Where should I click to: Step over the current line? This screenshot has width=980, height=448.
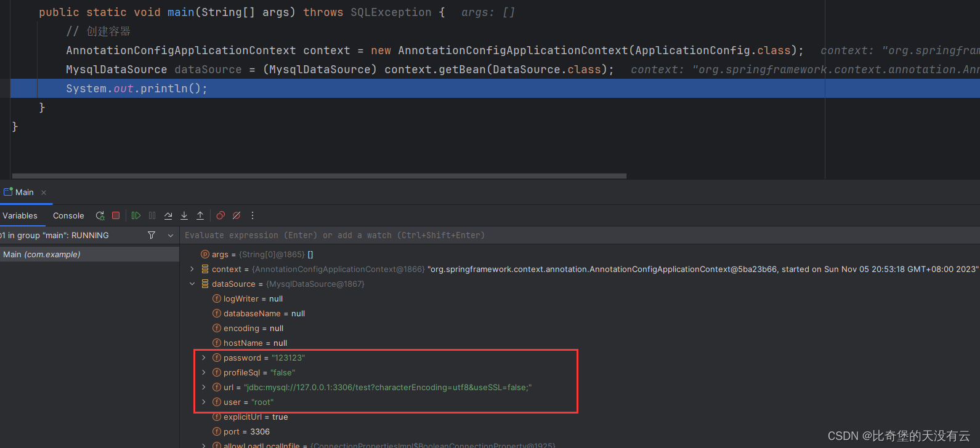tap(168, 215)
